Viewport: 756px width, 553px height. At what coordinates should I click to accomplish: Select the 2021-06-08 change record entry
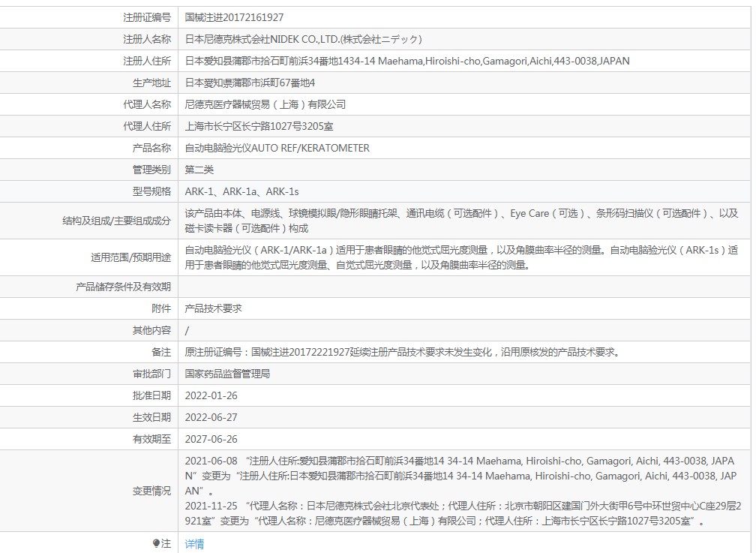pos(461,476)
